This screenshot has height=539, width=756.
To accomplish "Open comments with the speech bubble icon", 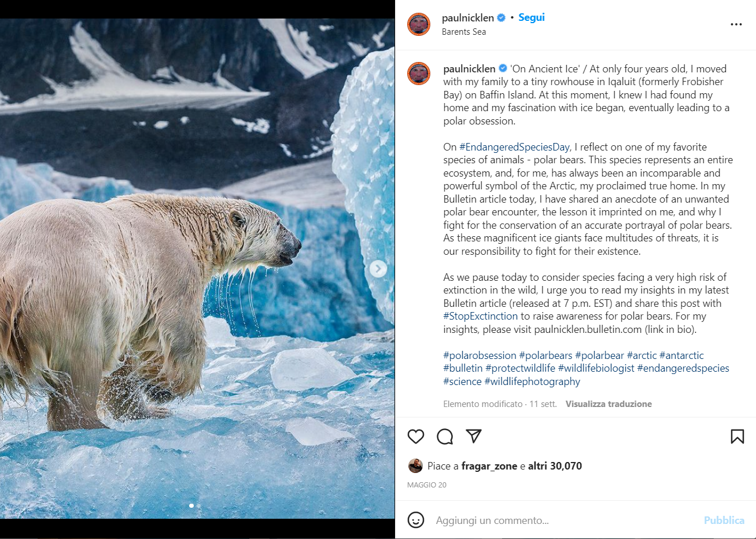I will 445,437.
